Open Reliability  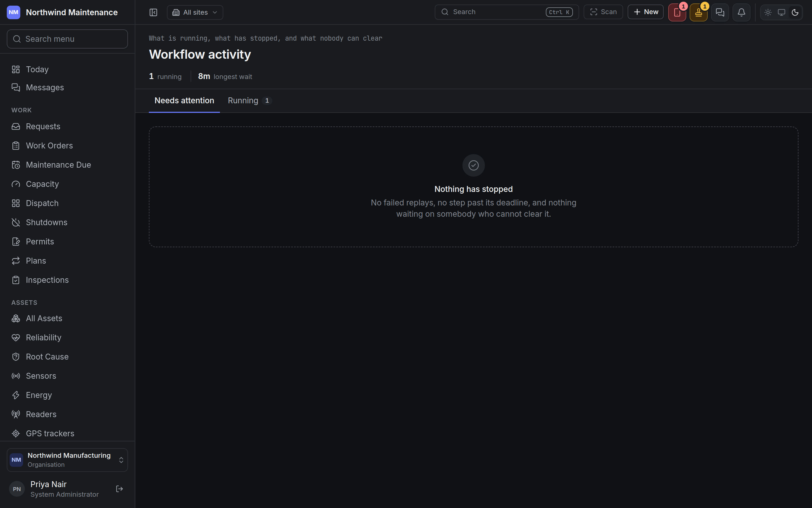[67, 337]
